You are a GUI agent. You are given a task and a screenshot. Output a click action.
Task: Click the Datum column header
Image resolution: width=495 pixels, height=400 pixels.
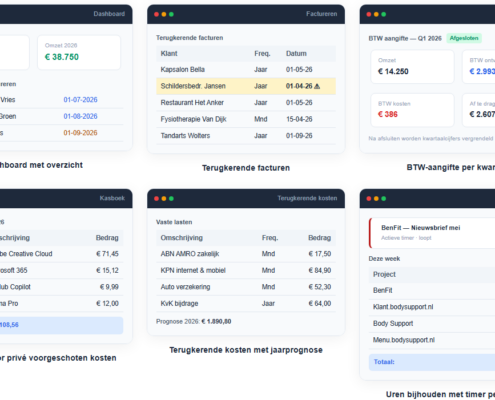[296, 54]
